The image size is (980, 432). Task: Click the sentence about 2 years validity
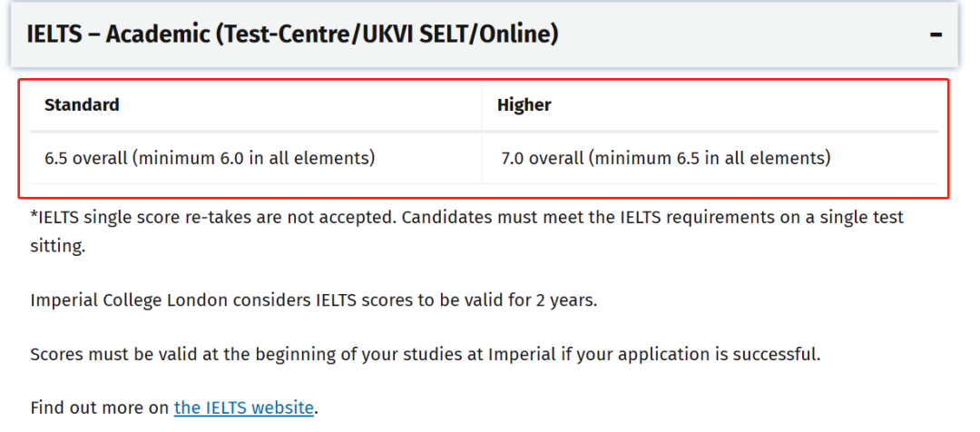click(314, 300)
